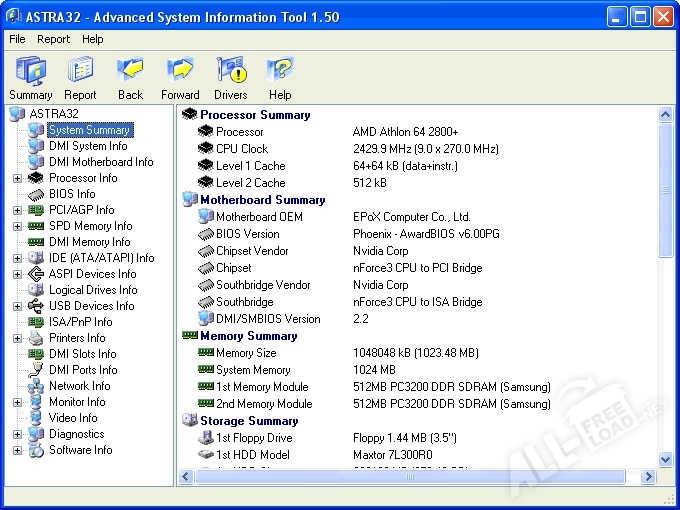
Task: Select Video Info in sidebar tree
Action: point(73,418)
